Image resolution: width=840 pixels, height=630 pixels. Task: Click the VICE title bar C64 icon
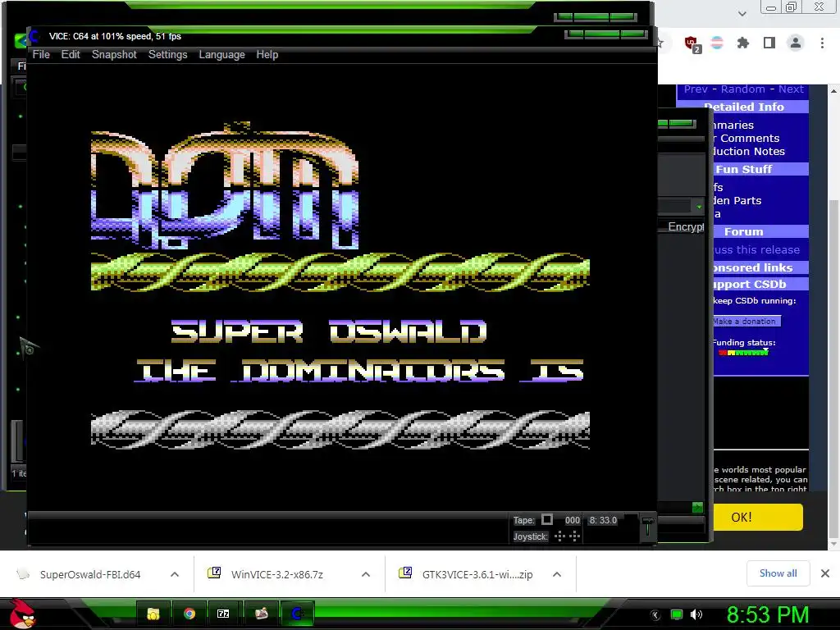[34, 36]
